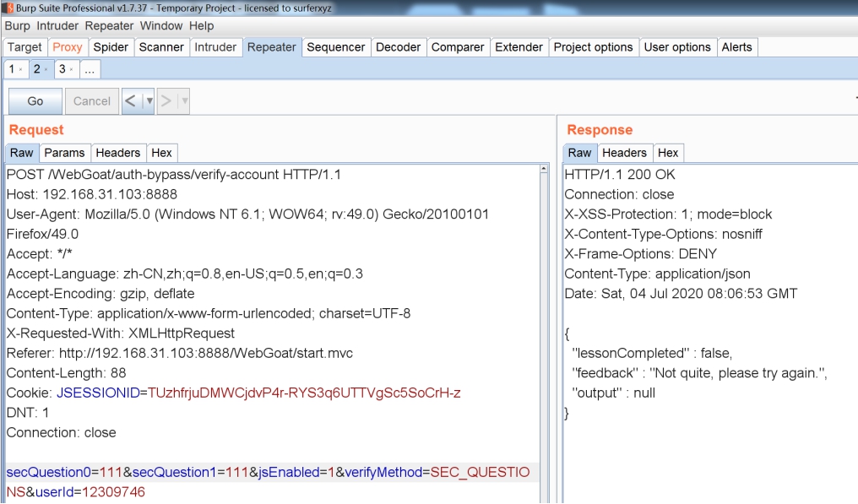The image size is (858, 504).
Task: Open the Repeater menu in menu bar
Action: pyautogui.click(x=109, y=26)
